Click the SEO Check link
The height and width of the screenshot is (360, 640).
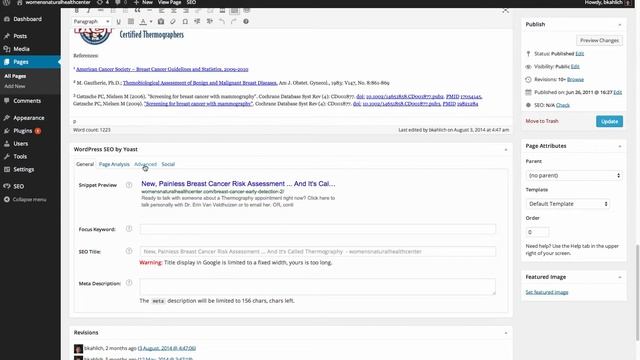(562, 105)
